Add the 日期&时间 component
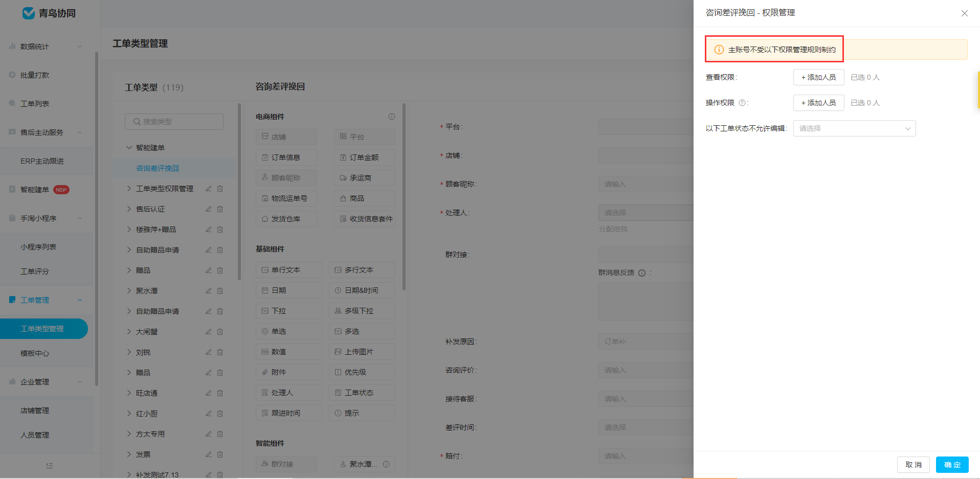This screenshot has height=479, width=980. tap(362, 290)
